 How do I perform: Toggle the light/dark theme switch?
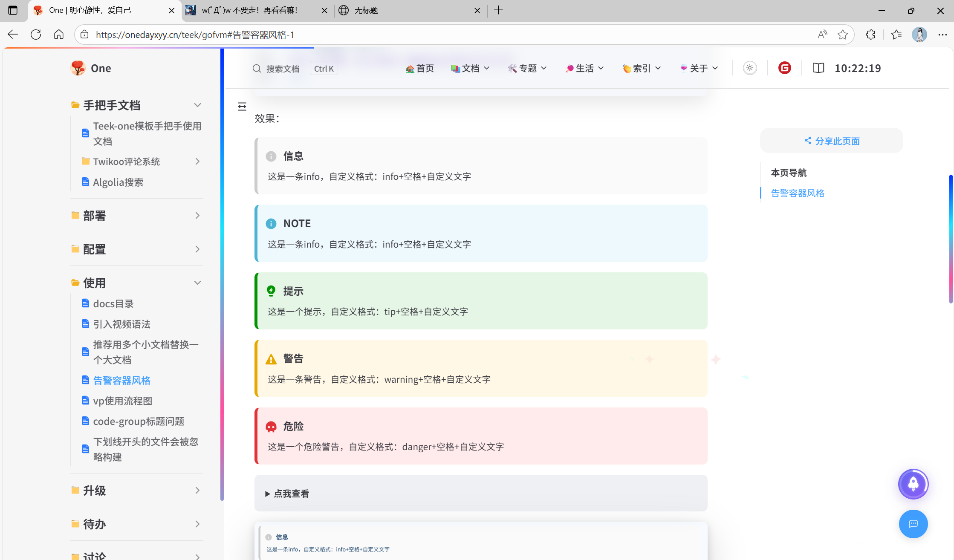point(750,68)
